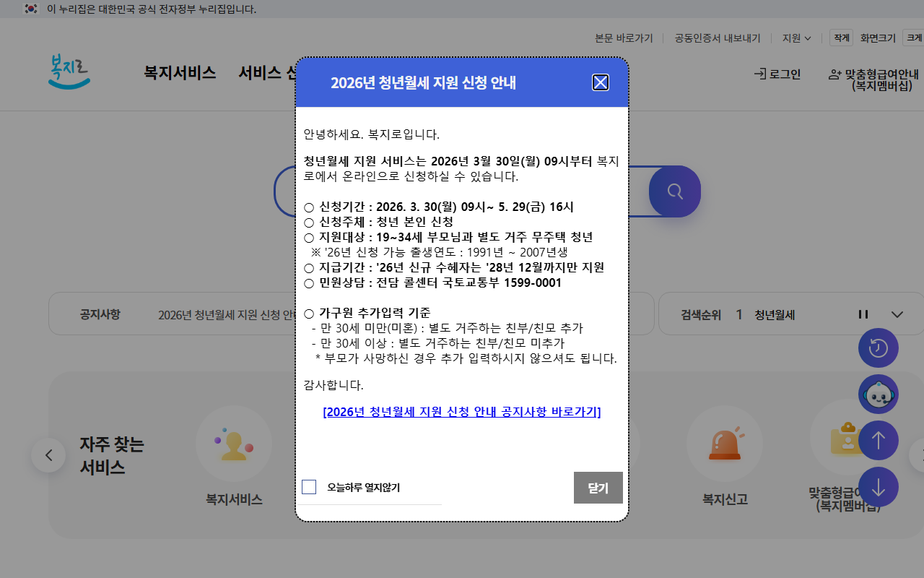The image size is (924, 578).
Task: Open the 지원 dropdown in the header
Action: [x=795, y=38]
